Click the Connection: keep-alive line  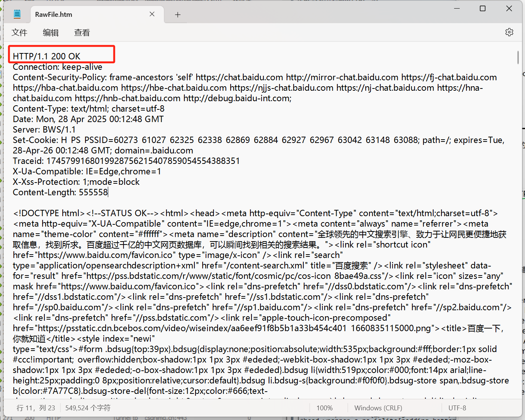[x=57, y=67]
